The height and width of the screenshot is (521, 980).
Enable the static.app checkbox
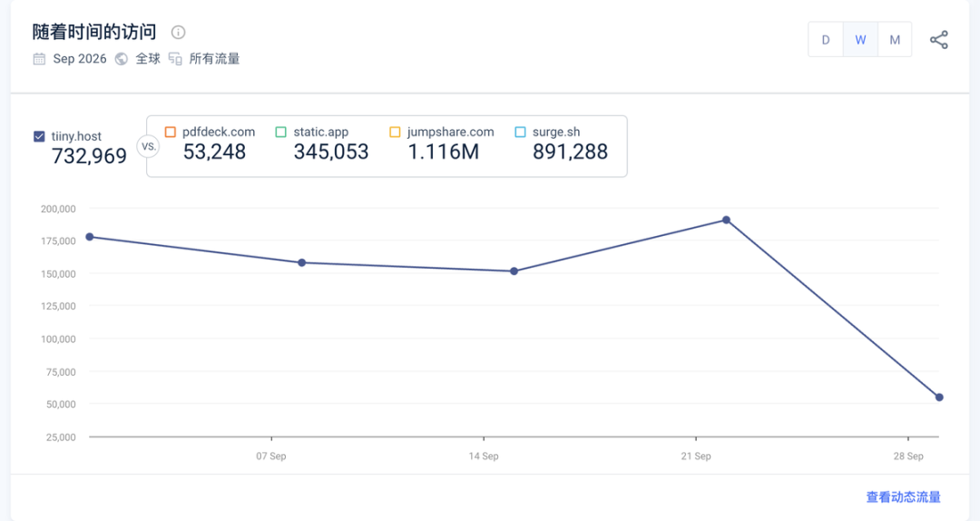tap(281, 132)
